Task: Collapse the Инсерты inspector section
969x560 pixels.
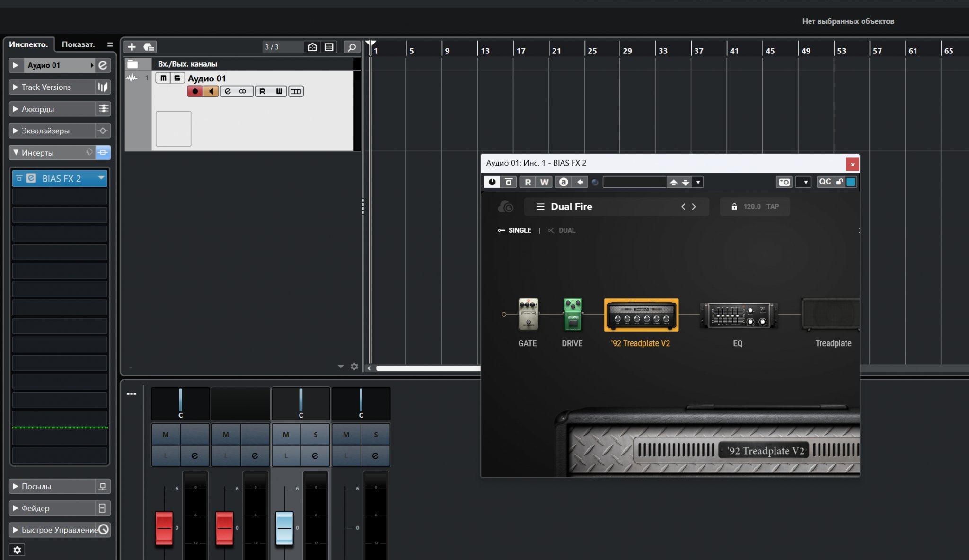Action: coord(38,153)
